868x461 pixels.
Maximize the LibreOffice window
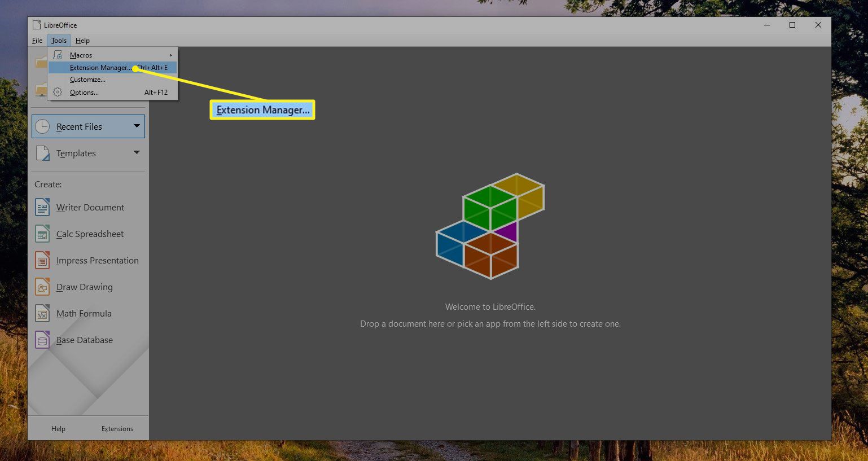pos(792,25)
